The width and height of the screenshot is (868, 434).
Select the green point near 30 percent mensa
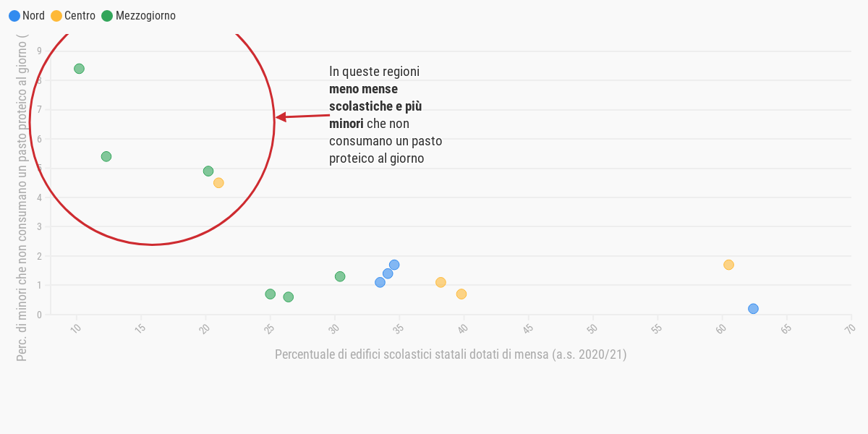tap(340, 276)
